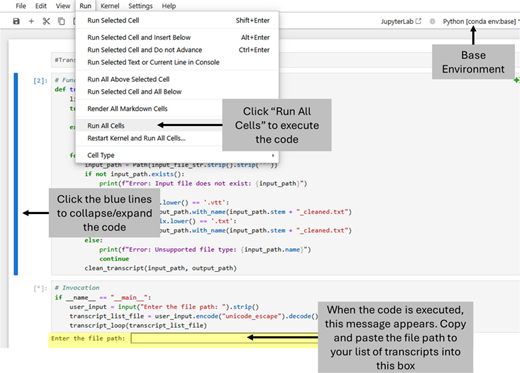Screen dimensions: 520x373
Task: Copy the selected cell icon
Action: pyautogui.click(x=61, y=21)
